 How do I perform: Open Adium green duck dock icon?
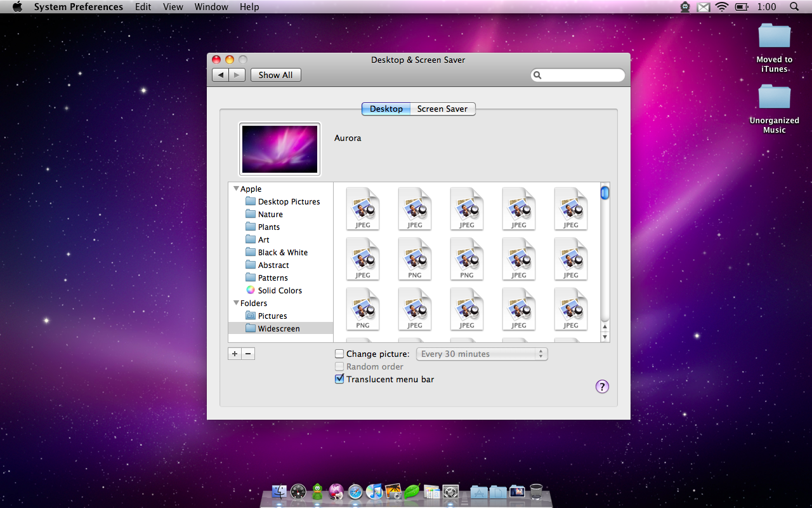tap(317, 491)
